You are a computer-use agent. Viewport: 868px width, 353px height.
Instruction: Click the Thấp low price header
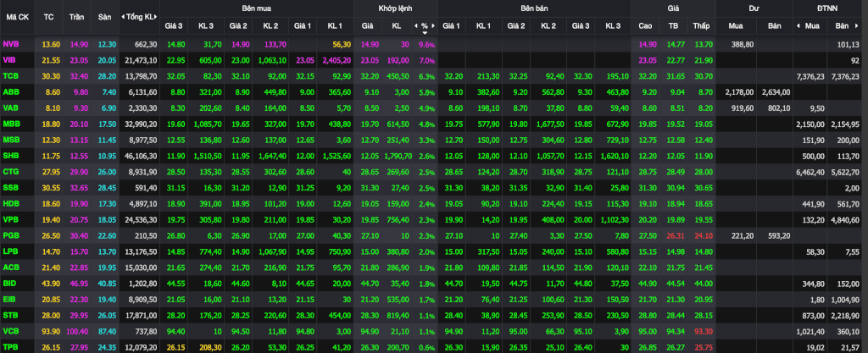coord(701,25)
